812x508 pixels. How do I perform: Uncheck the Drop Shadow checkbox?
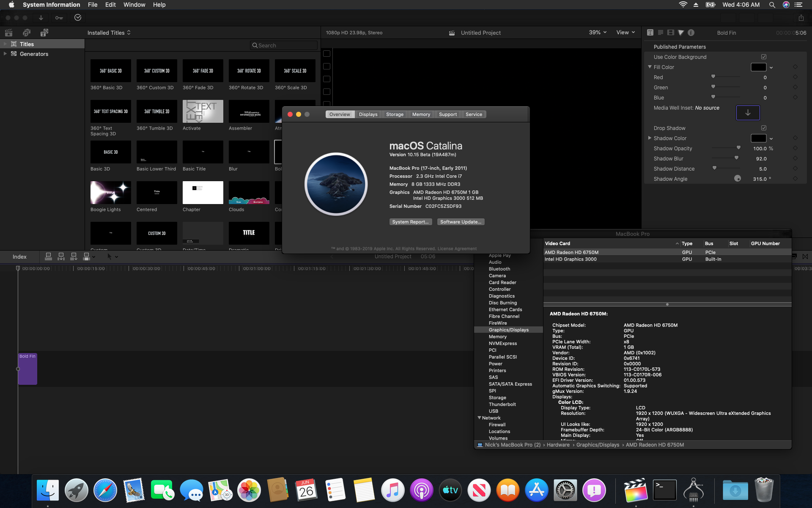click(764, 128)
